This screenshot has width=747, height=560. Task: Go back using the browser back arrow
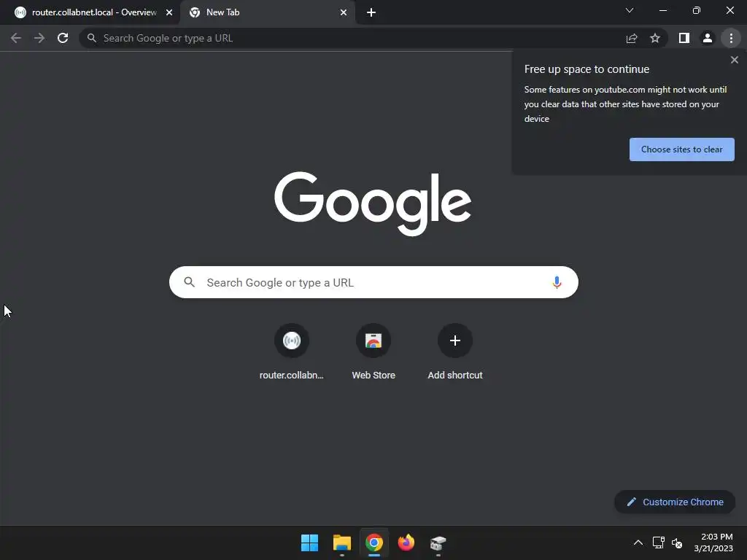click(x=16, y=38)
